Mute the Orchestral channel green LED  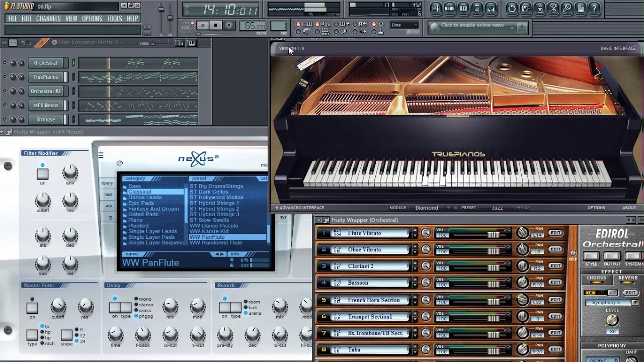coord(5,63)
